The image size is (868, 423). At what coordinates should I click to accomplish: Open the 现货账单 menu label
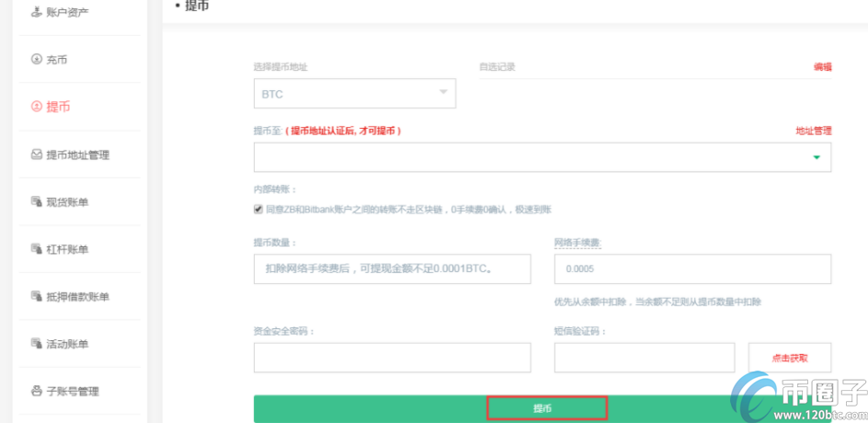(x=67, y=201)
